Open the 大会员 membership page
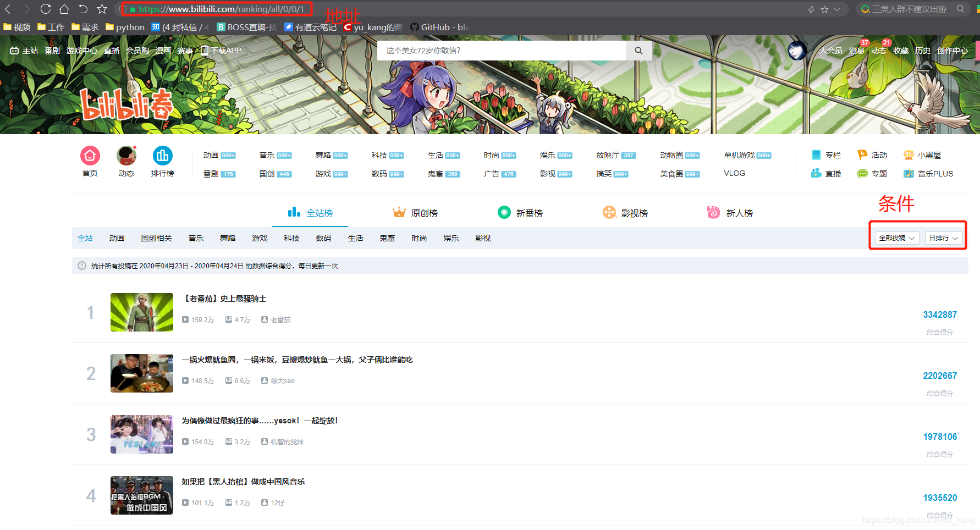The height and width of the screenshot is (530, 980). 831,50
